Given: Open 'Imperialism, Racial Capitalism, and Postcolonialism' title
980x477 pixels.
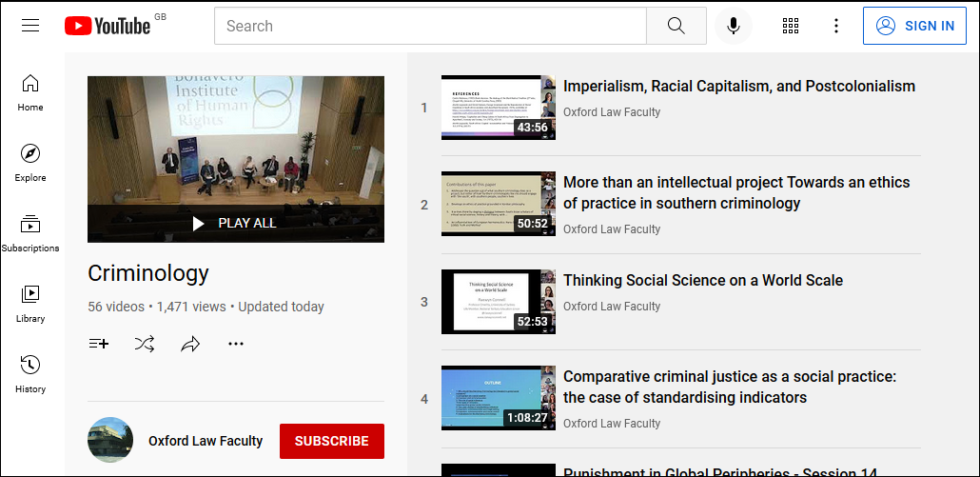Looking at the screenshot, I should point(739,87).
